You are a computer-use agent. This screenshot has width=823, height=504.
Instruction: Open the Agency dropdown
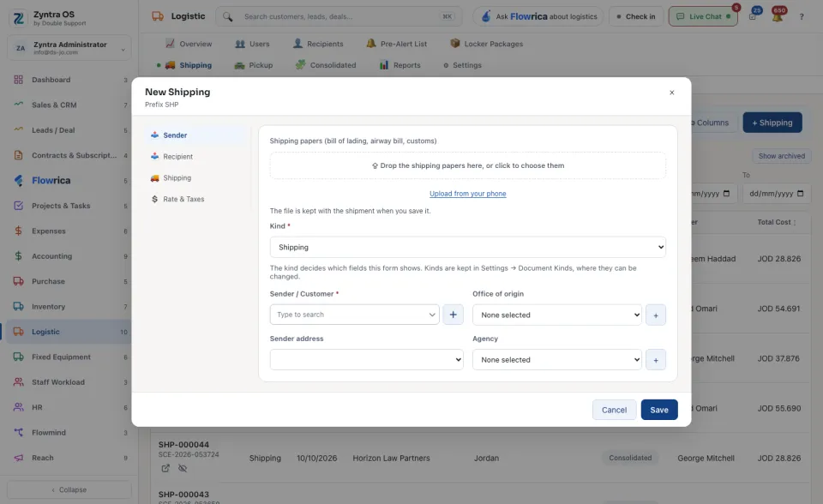(557, 360)
